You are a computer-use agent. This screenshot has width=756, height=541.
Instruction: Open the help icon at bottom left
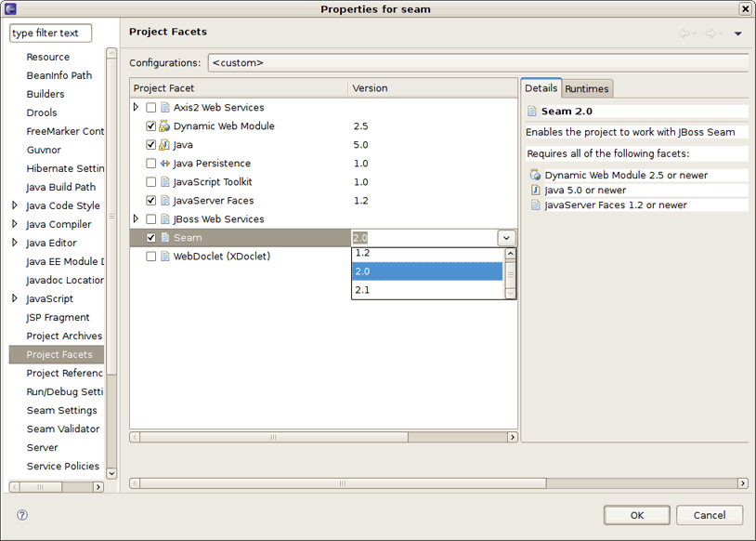21,515
